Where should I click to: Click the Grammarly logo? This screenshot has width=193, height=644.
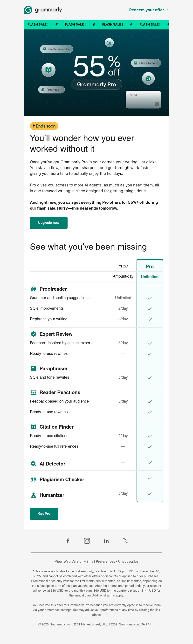[43, 10]
